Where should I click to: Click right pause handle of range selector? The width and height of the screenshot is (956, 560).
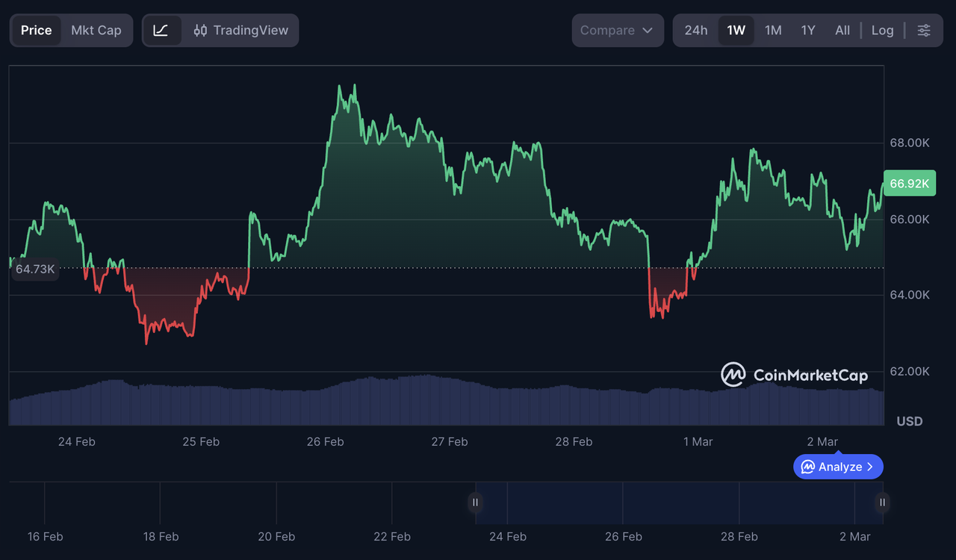882,503
